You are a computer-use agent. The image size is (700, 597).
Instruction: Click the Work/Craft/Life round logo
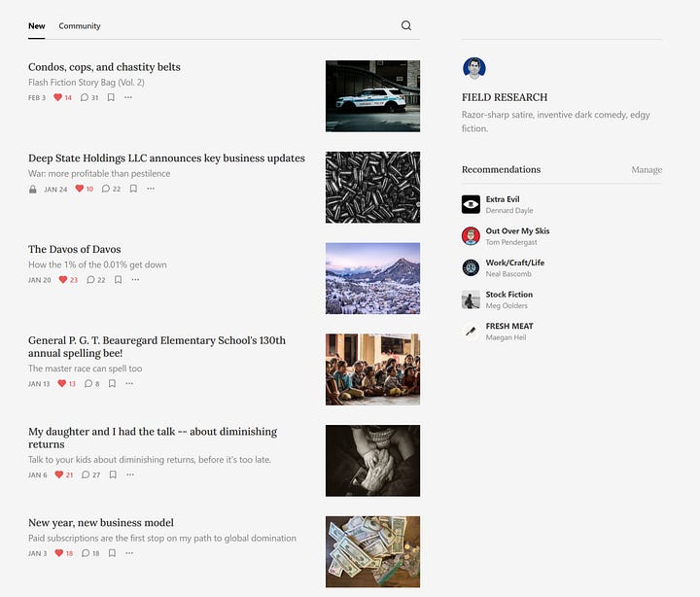click(471, 267)
